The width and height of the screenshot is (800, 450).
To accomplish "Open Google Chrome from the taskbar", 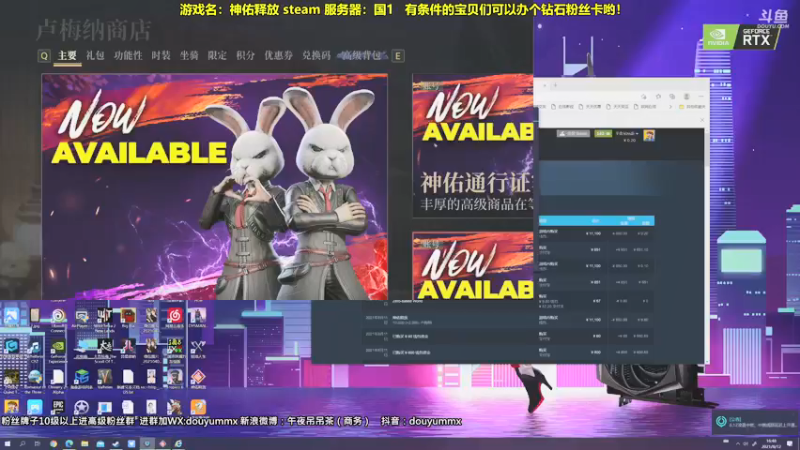I will click(54, 444).
